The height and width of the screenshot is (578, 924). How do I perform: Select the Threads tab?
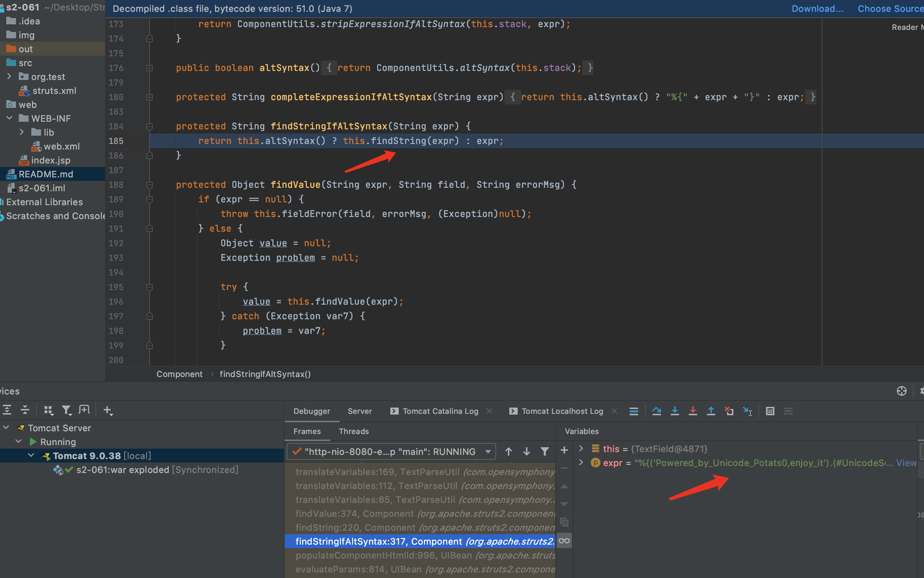353,431
